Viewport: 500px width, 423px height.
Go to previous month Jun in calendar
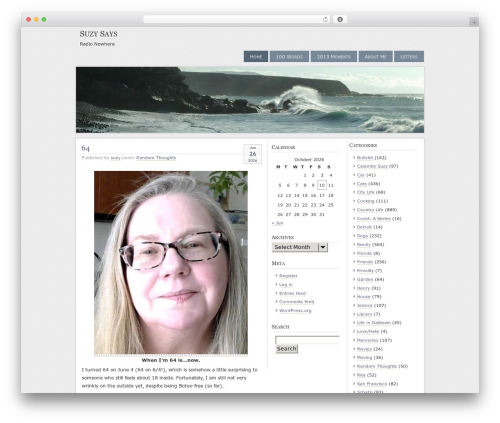[x=277, y=223]
